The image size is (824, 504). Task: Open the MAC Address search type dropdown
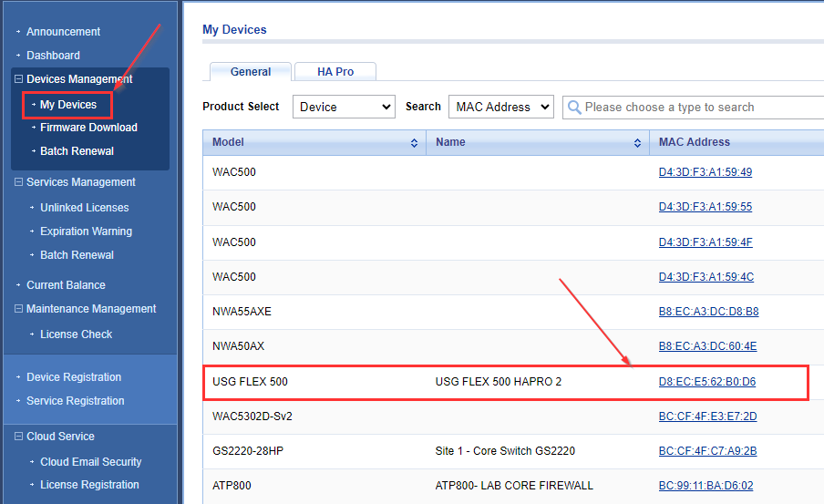point(500,107)
